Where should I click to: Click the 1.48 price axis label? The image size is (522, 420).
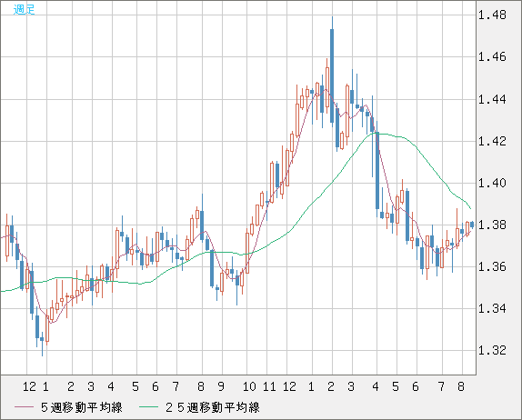click(x=492, y=15)
